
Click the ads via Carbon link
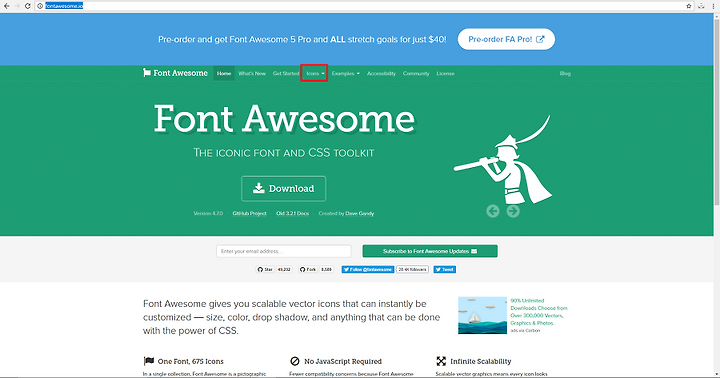coord(525,331)
